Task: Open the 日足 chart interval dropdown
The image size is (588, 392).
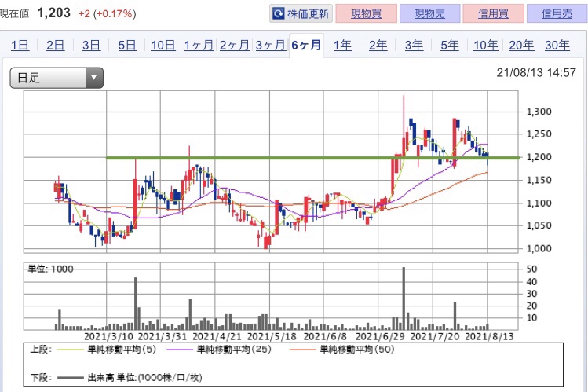Action: tap(57, 78)
